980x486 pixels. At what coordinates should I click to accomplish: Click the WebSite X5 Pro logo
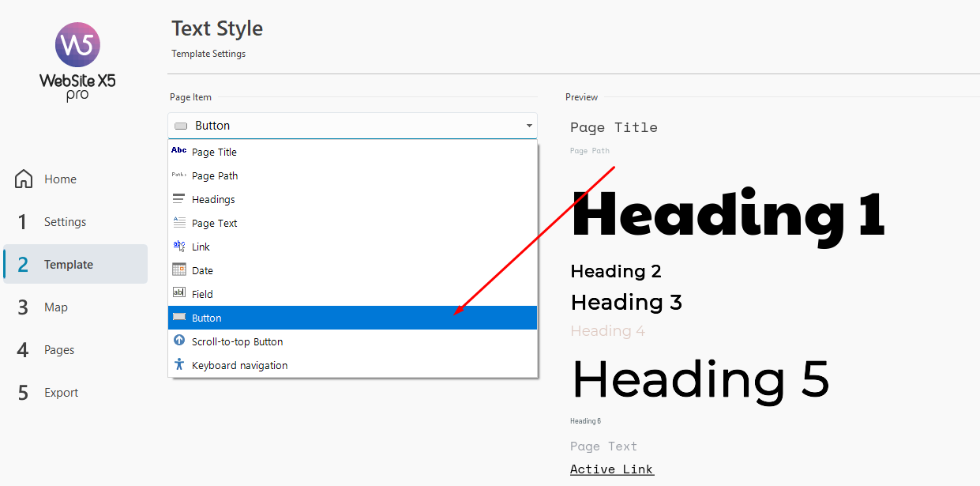point(77,61)
